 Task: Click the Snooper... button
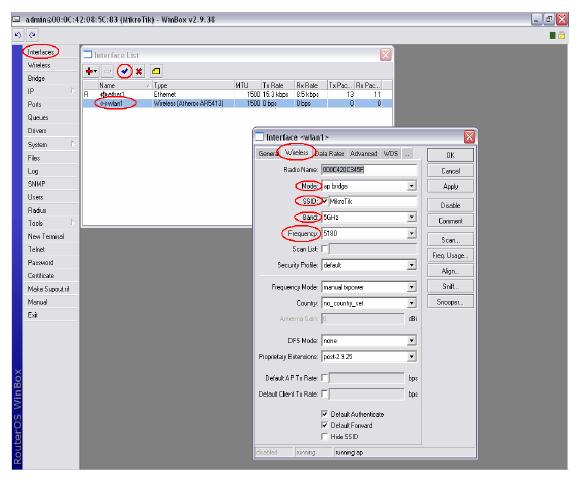(x=450, y=302)
